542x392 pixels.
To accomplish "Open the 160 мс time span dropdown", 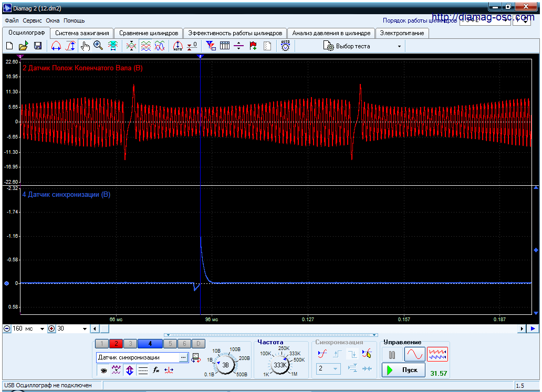I will (43, 329).
